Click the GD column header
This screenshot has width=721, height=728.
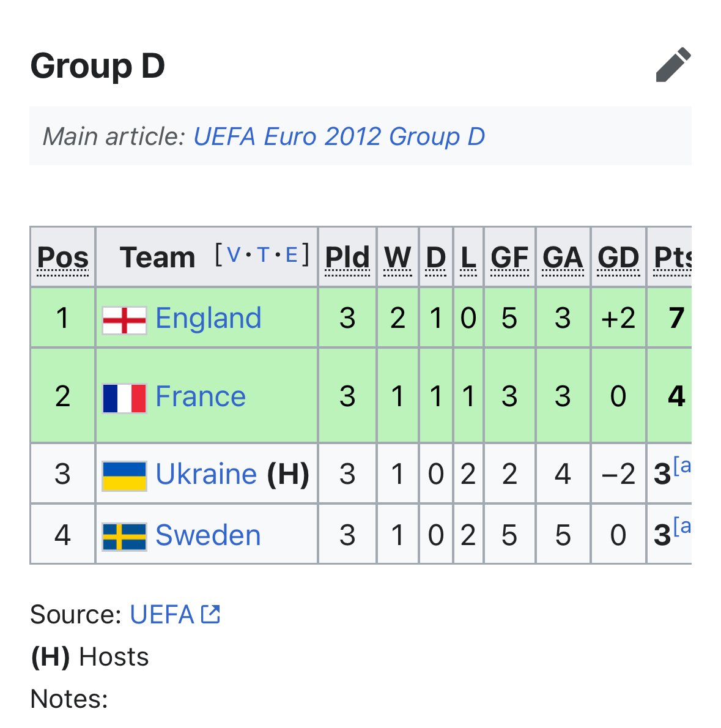click(618, 258)
